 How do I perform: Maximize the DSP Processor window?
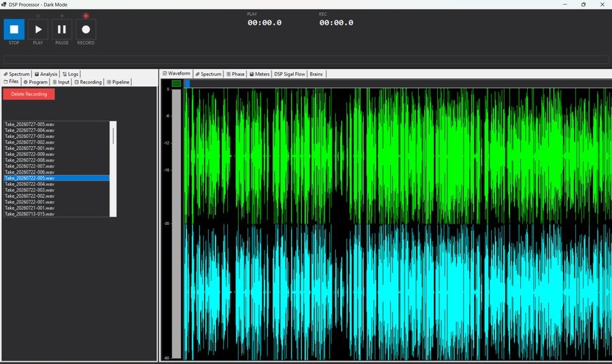click(583, 4)
